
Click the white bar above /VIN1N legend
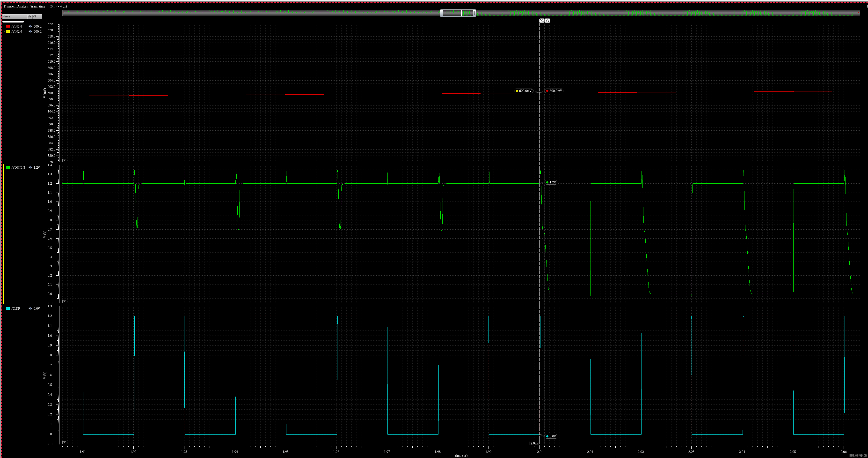point(13,22)
